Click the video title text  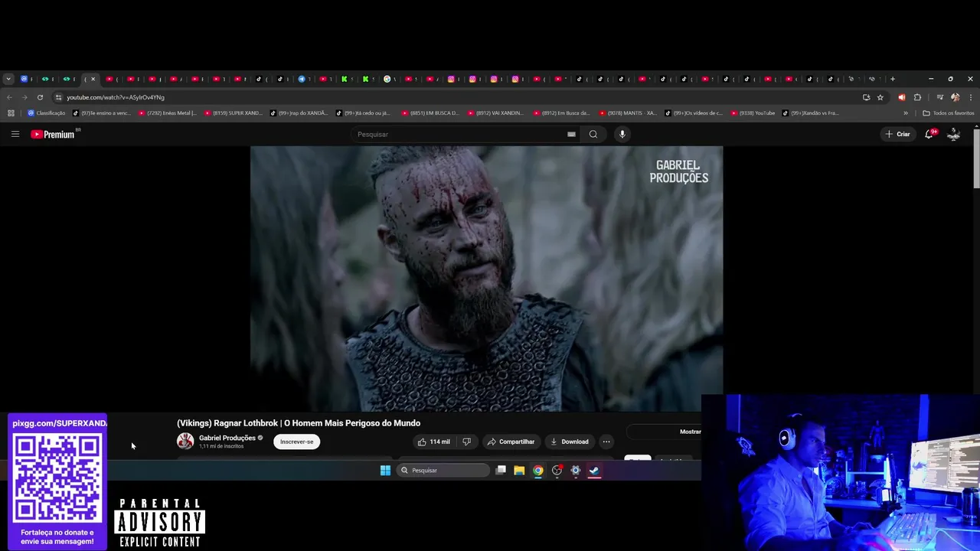point(299,423)
